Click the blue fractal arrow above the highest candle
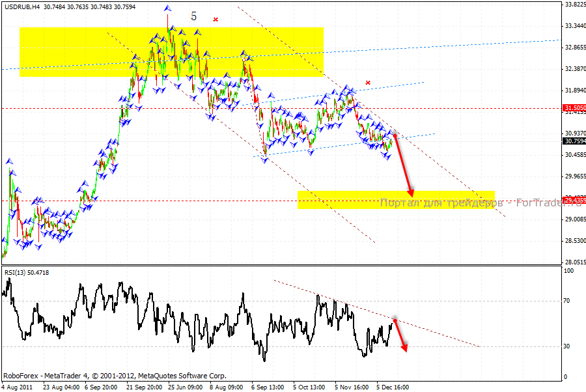 click(167, 8)
